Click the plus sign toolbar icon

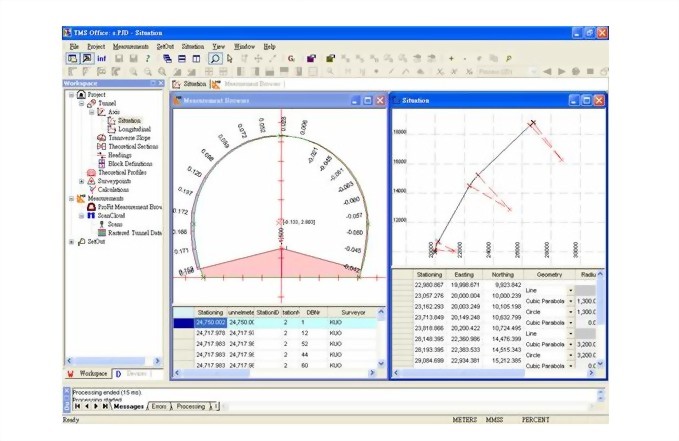(451, 58)
